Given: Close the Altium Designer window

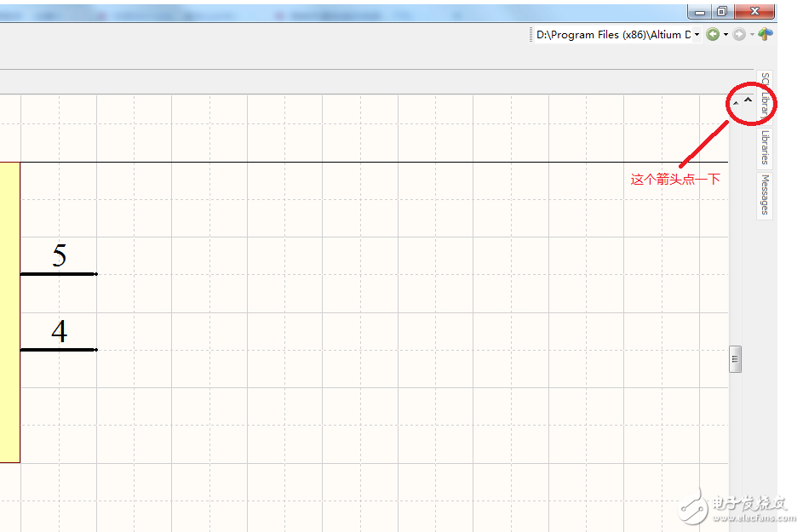Looking at the screenshot, I should tap(754, 11).
